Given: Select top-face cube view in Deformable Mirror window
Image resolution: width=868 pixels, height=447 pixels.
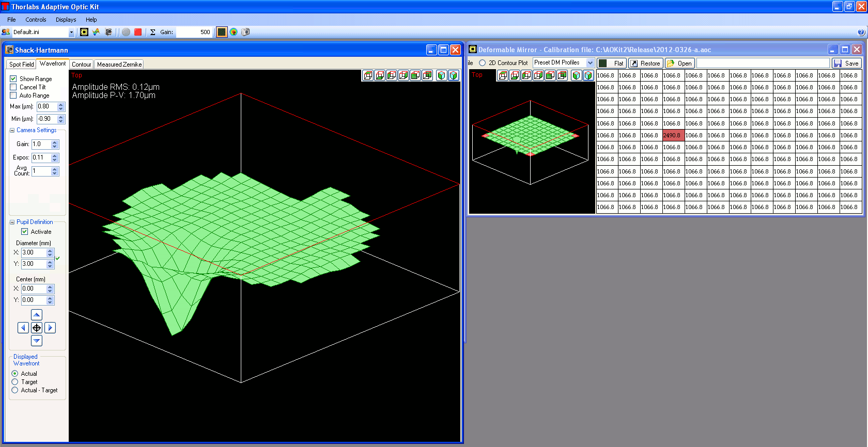Looking at the screenshot, I should coord(503,75).
